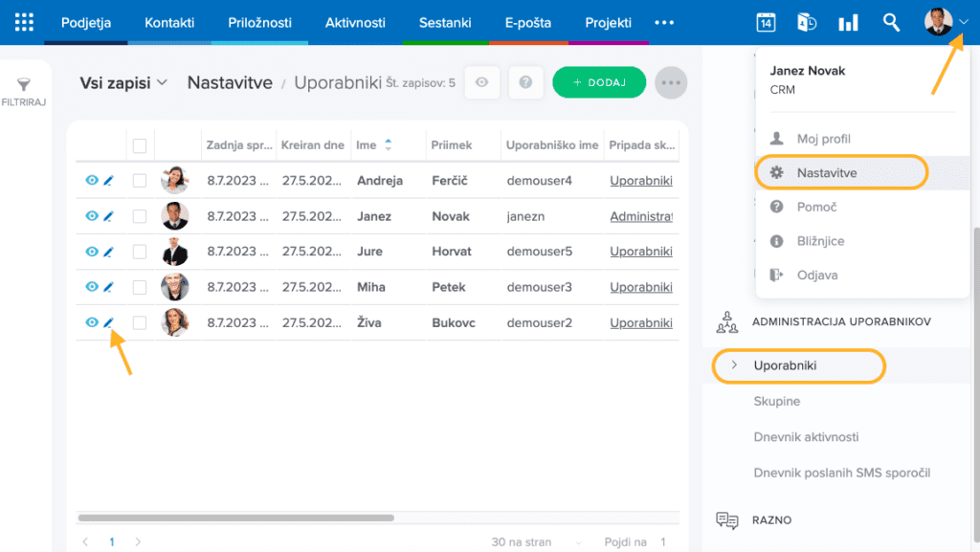980x552 pixels.
Task: Click the pencil edit icon for Andreja
Action: (108, 181)
